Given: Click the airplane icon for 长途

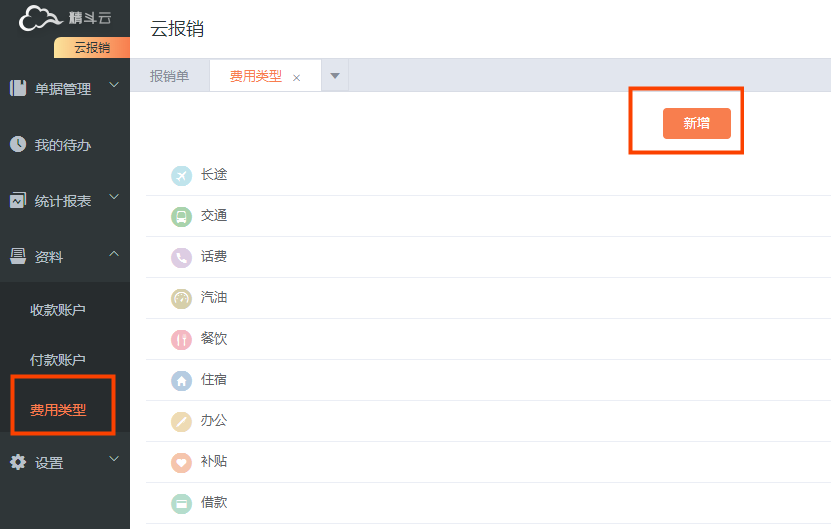Looking at the screenshot, I should (181, 175).
